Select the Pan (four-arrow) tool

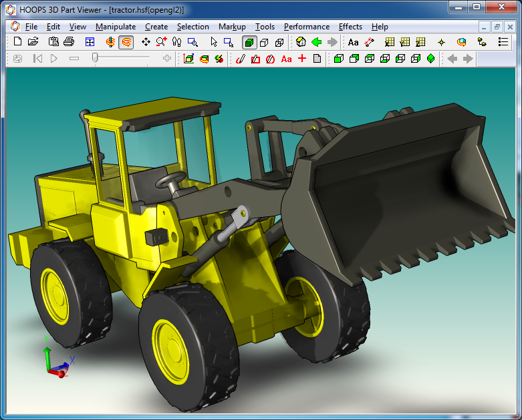146,42
